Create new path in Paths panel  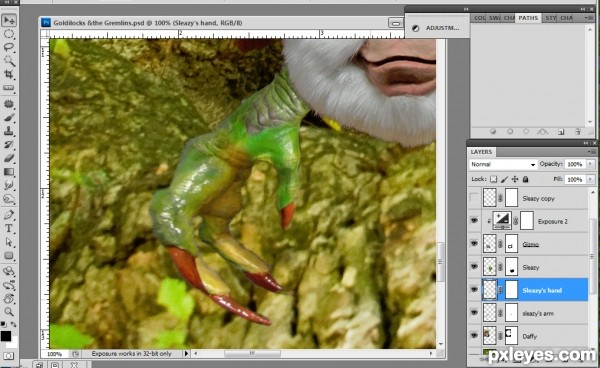coord(561,132)
